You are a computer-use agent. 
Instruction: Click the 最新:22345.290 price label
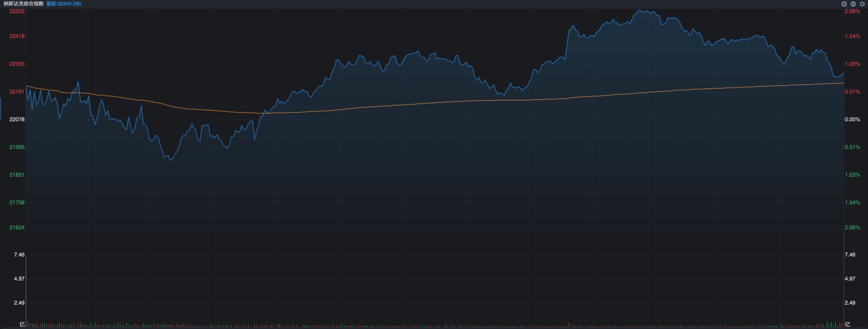point(64,4)
